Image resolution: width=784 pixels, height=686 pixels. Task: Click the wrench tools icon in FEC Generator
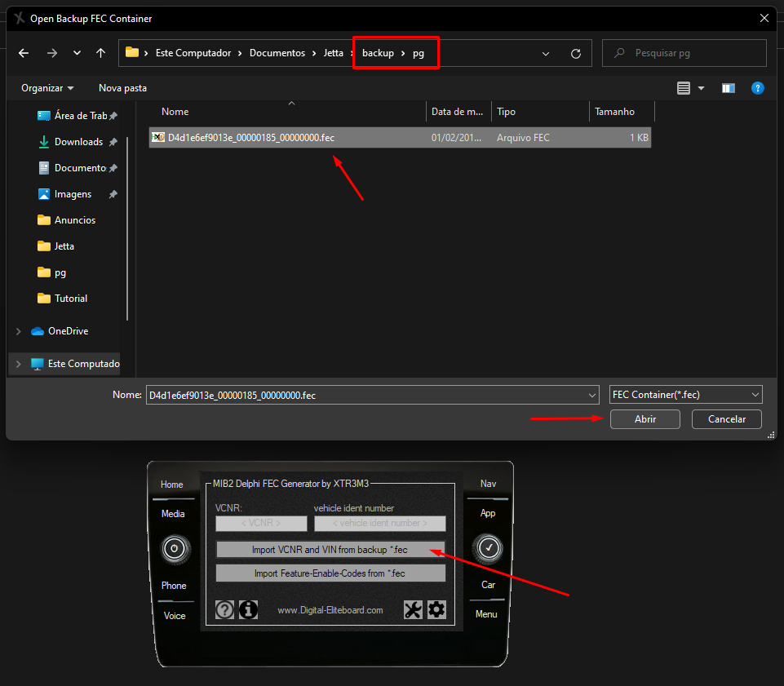coord(413,609)
